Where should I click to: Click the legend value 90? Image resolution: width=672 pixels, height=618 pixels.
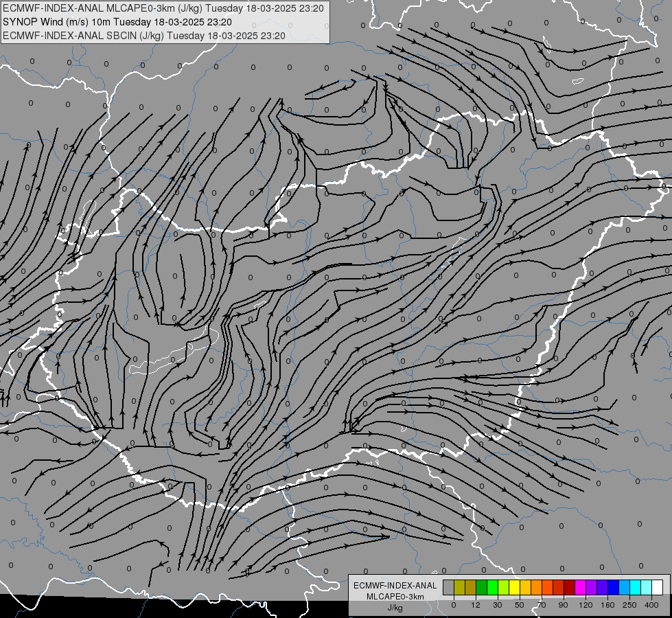pyautogui.click(x=563, y=605)
